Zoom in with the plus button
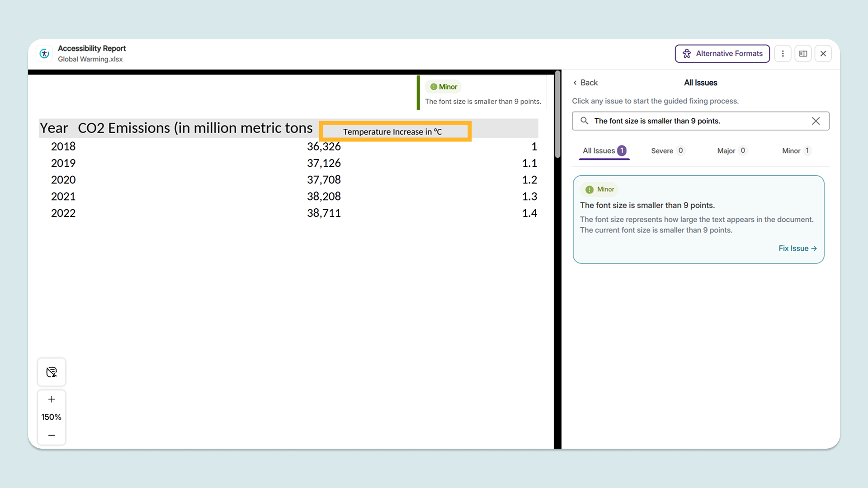 pyautogui.click(x=52, y=399)
